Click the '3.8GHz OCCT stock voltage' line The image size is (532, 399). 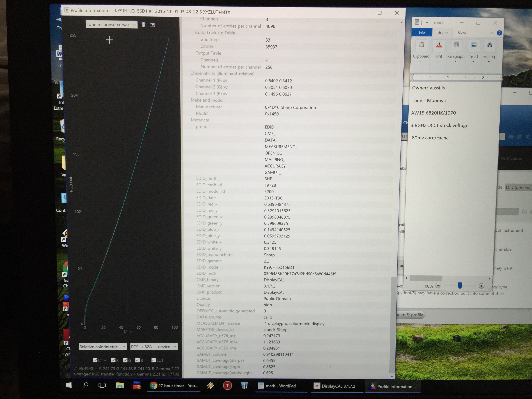coord(439,125)
